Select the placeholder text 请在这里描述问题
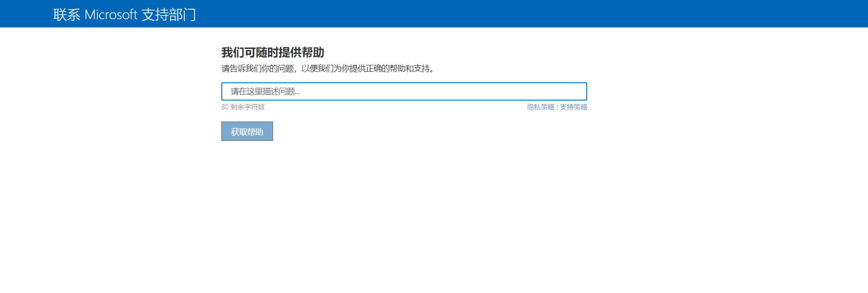Screen dimensions: 868x293 pyautogui.click(x=265, y=91)
